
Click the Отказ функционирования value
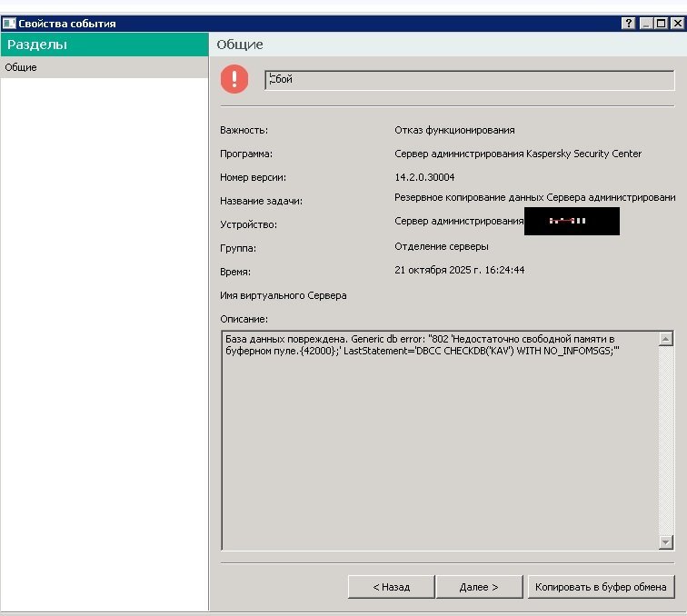[x=454, y=130]
